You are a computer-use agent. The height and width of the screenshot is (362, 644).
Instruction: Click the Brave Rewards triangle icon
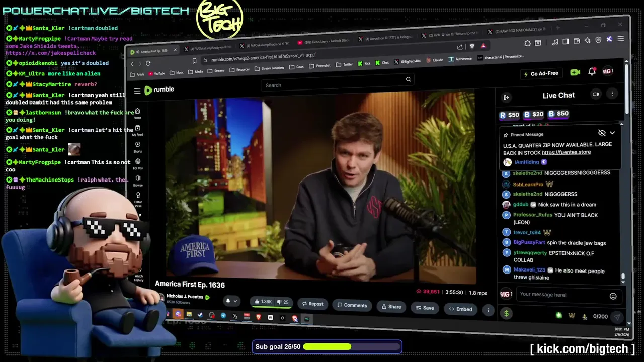(484, 46)
